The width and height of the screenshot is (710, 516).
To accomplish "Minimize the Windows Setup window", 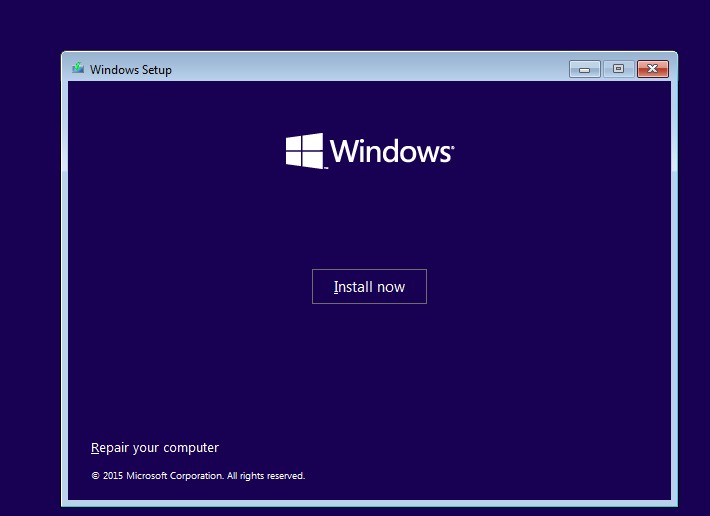I will click(x=585, y=69).
